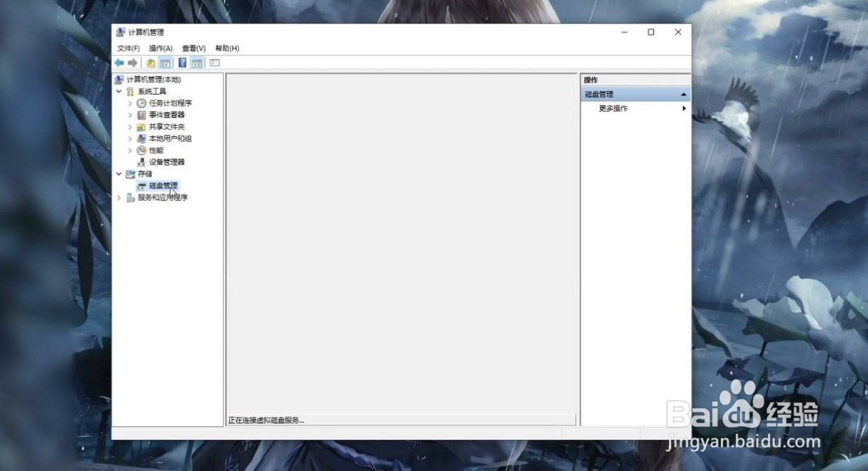Expand the 任务计划程序 node arrow
Viewport: 868px width, 471px height.
(x=130, y=103)
